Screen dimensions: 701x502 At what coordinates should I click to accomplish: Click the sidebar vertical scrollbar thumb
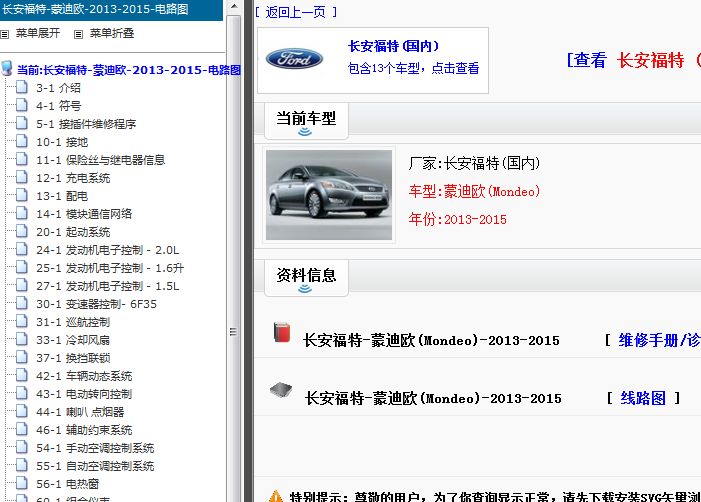click(x=234, y=257)
